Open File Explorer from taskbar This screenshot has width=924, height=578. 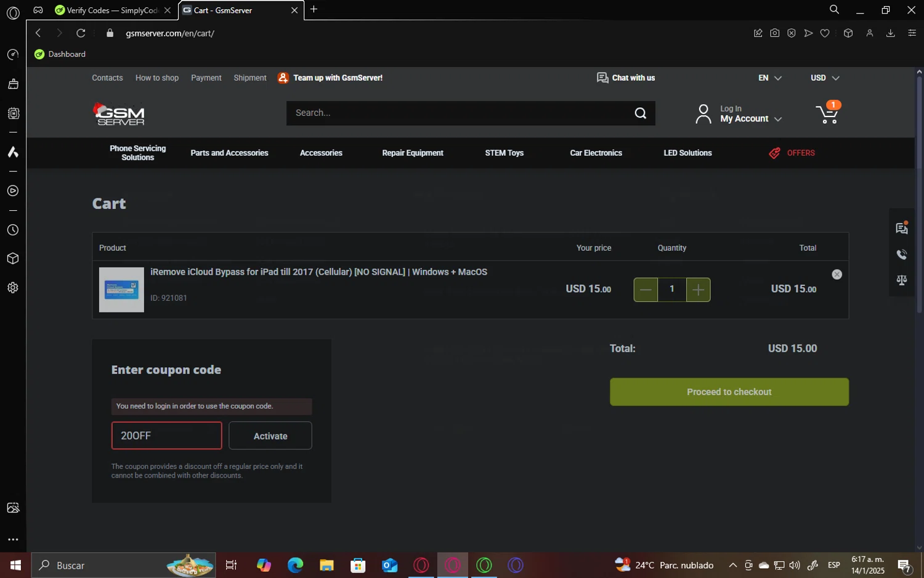click(x=326, y=565)
